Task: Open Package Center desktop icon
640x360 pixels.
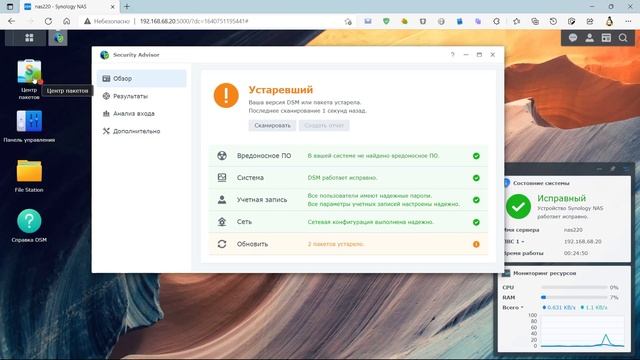Action: pyautogui.click(x=29, y=71)
